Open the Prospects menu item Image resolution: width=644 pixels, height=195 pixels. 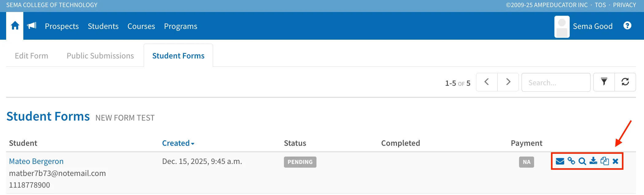[x=62, y=26]
